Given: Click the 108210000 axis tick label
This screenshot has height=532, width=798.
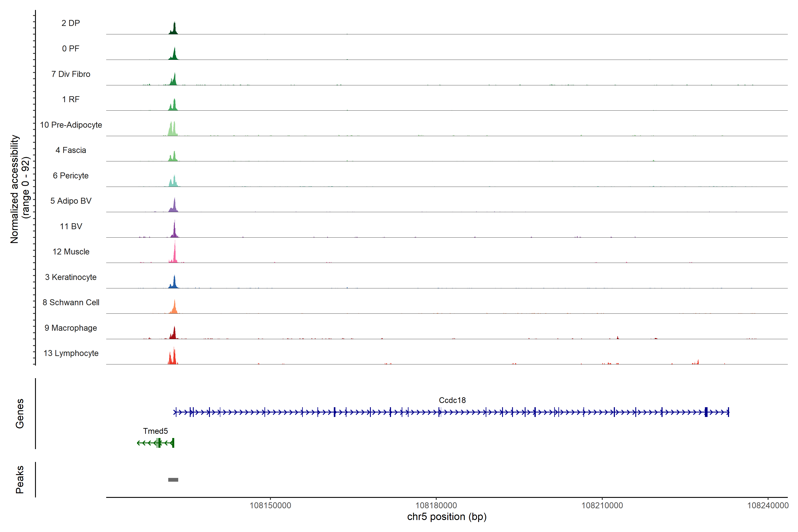Looking at the screenshot, I should coord(602,506).
